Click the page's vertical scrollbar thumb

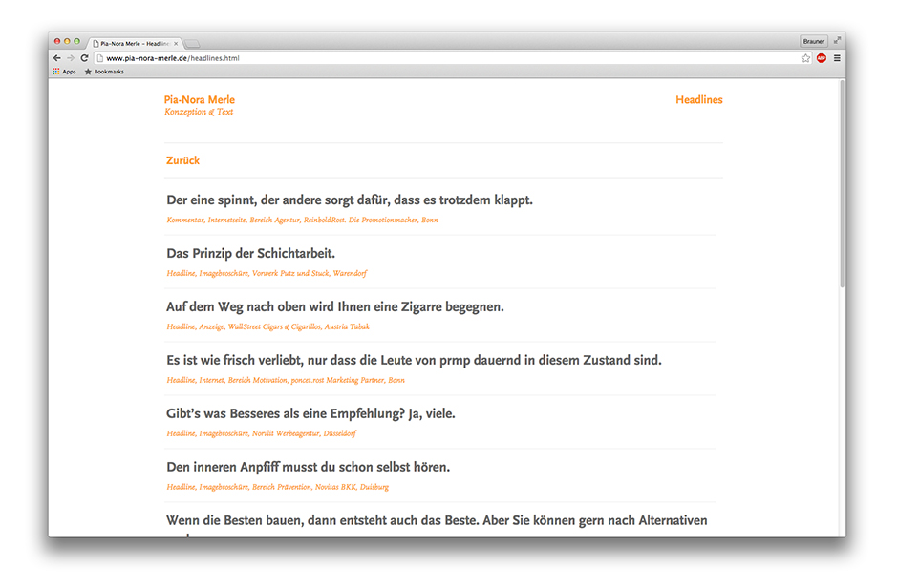click(842, 181)
